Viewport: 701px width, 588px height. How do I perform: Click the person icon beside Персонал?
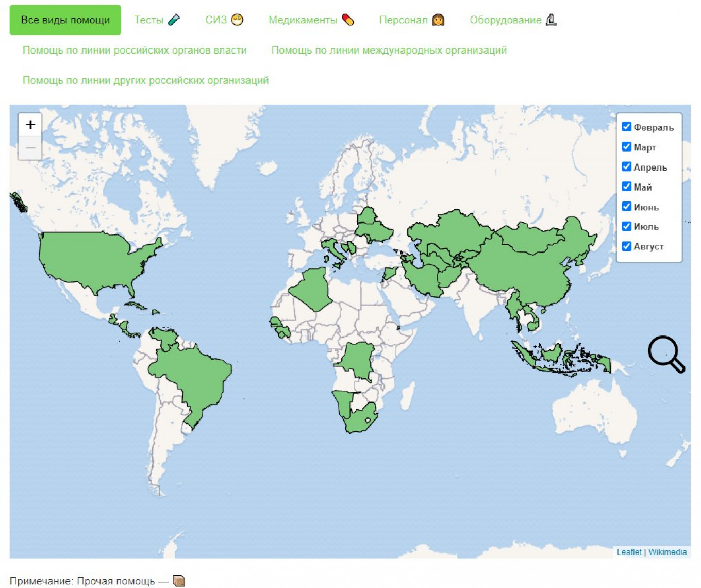pos(438,20)
